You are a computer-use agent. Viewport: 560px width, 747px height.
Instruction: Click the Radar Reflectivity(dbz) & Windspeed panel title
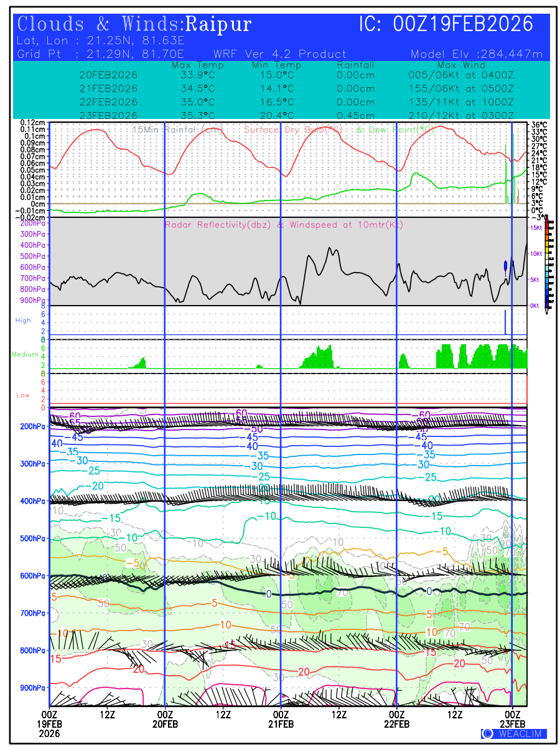pos(284,225)
